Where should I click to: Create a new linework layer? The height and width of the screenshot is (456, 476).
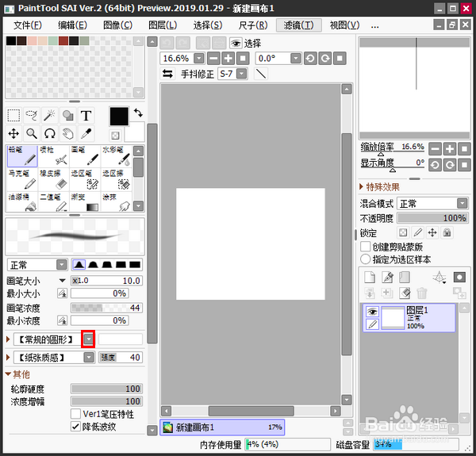tap(387, 277)
